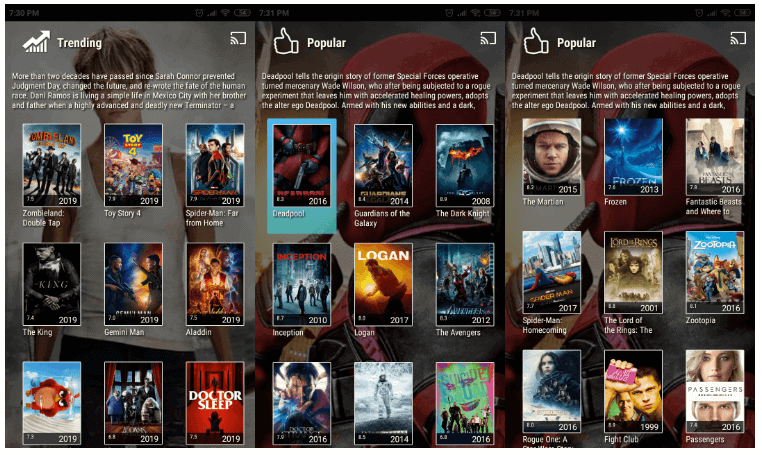Select the red Angry Birds movie poster
762x455 pixels.
point(52,403)
